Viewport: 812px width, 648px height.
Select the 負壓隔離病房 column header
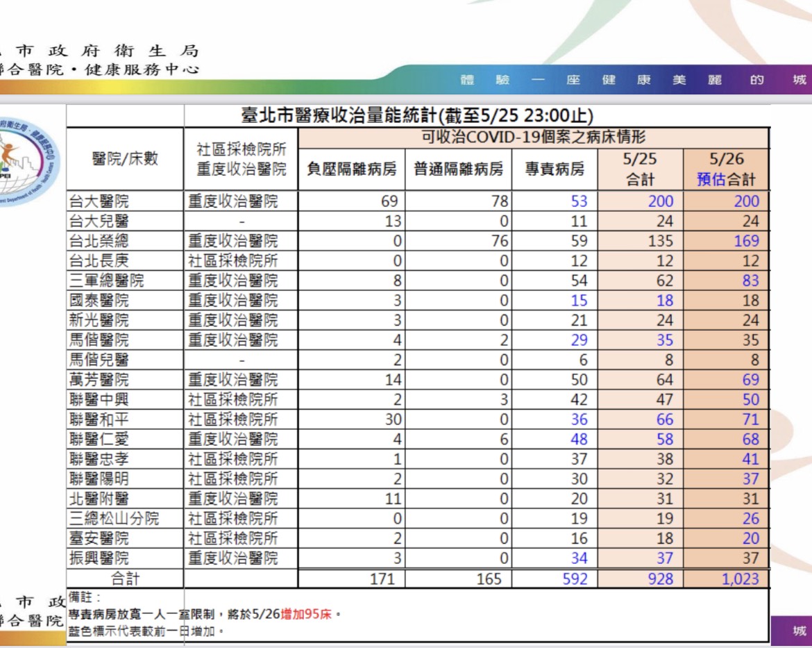[x=352, y=169]
